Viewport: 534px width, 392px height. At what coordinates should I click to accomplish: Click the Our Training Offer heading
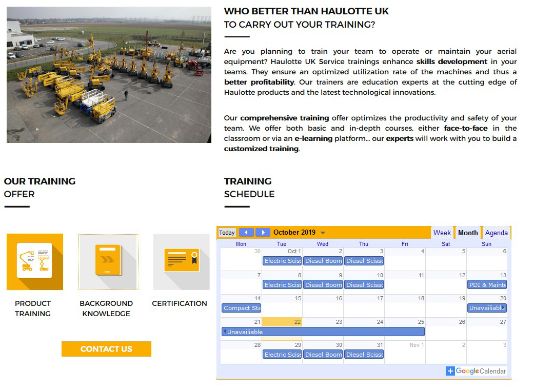point(40,188)
